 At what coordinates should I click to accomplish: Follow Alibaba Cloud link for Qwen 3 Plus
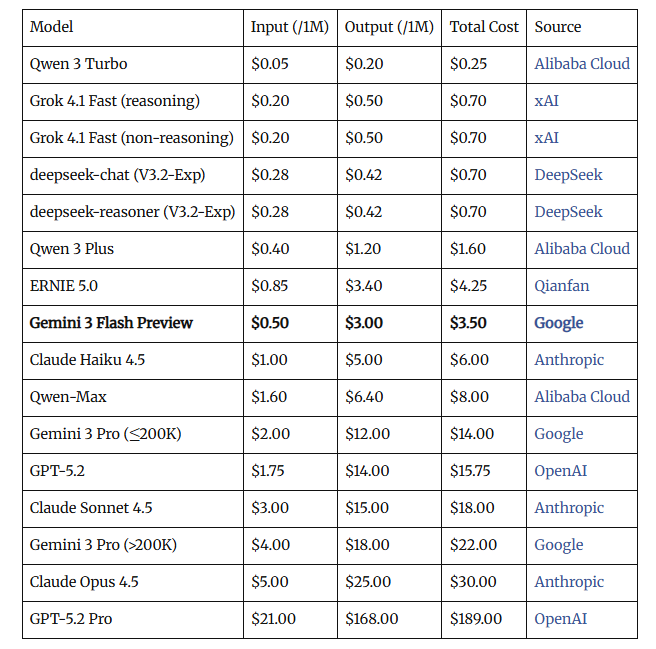582,249
